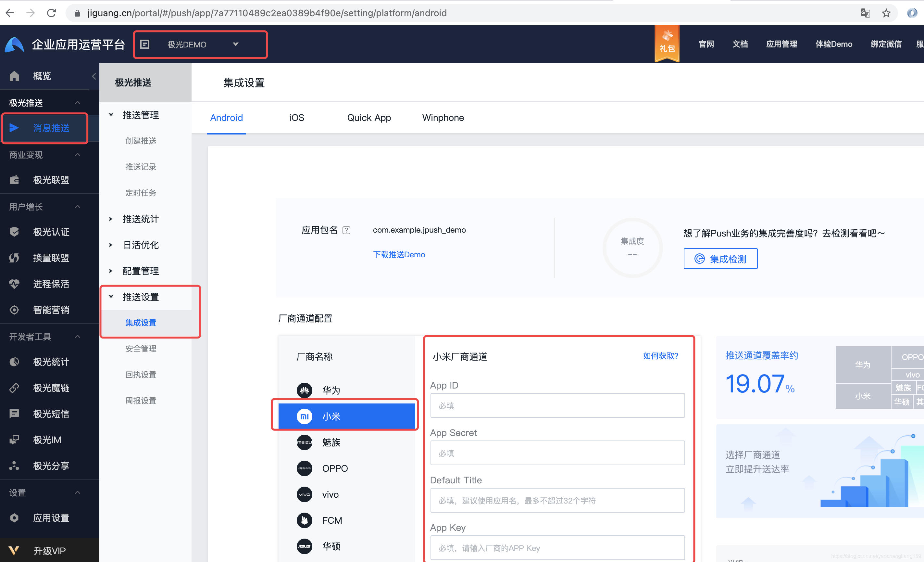Collapse the 商业变现 sidebar section
The width and height of the screenshot is (924, 562).
[78, 155]
